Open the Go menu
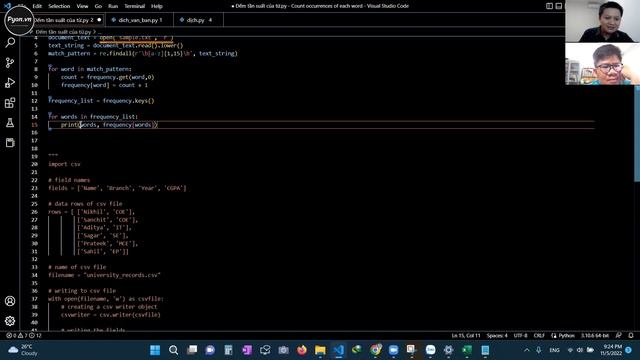This screenshot has height=360, width=640. pyautogui.click(x=98, y=6)
